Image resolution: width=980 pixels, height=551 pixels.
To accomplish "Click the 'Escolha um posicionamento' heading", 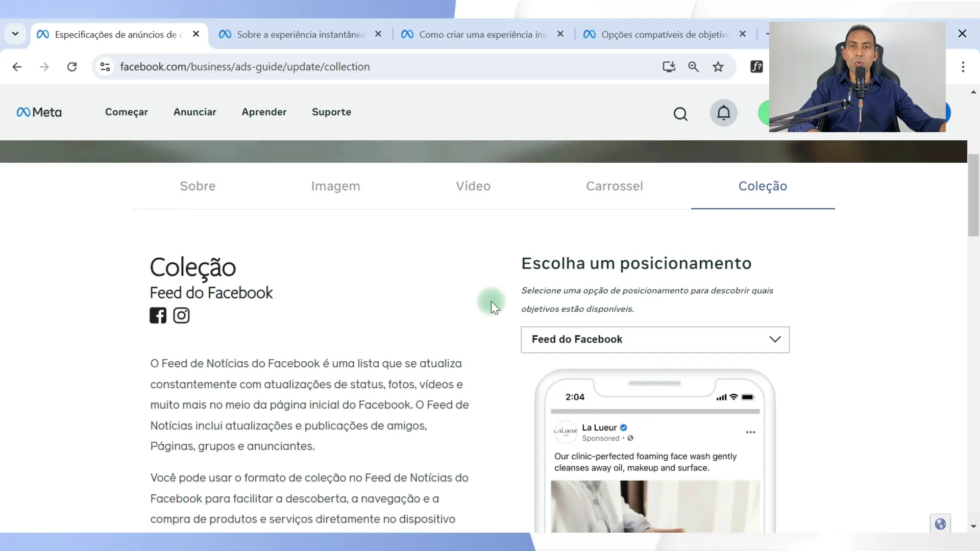I will coord(636,263).
